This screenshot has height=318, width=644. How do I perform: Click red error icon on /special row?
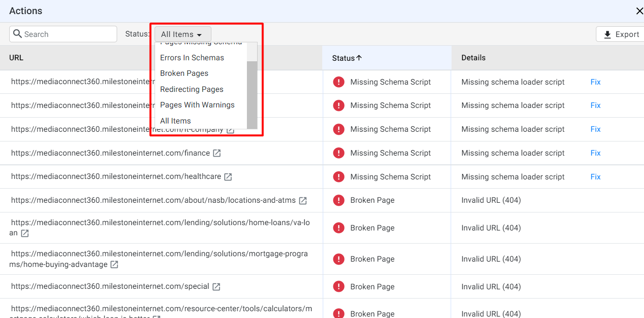click(x=339, y=286)
